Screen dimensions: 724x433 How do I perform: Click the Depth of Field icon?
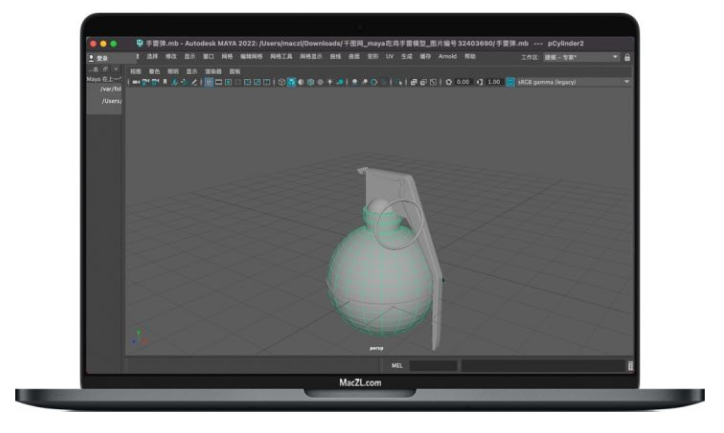click(x=384, y=82)
